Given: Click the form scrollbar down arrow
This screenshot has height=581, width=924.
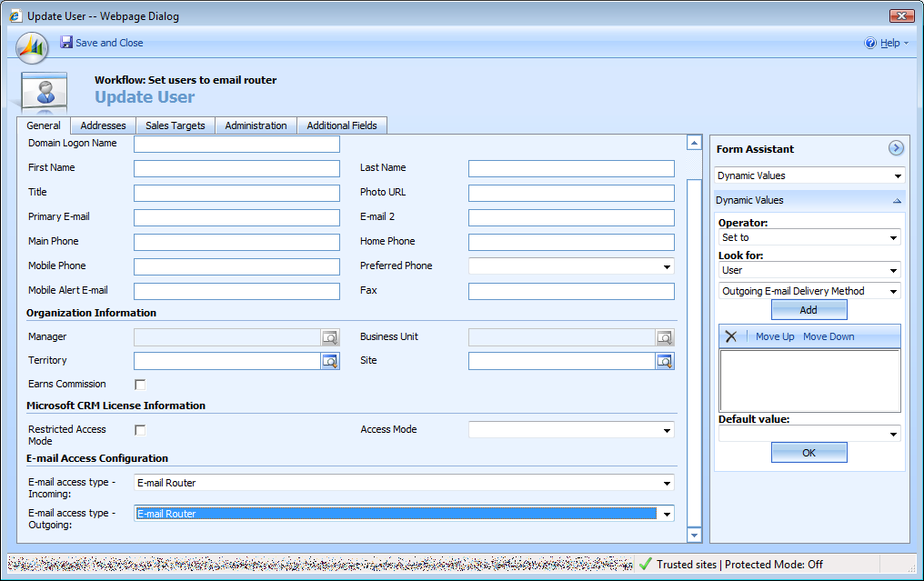Looking at the screenshot, I should pyautogui.click(x=695, y=535).
